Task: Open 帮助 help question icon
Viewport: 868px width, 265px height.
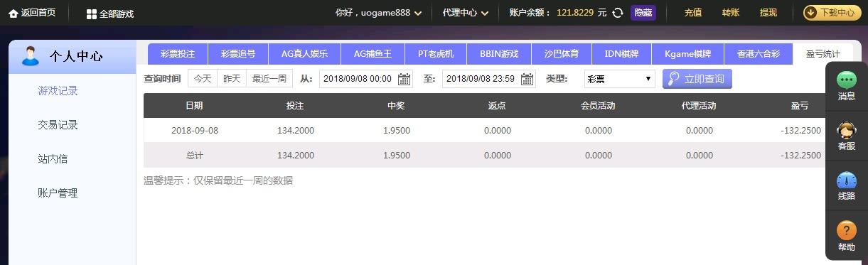Action: point(847,231)
